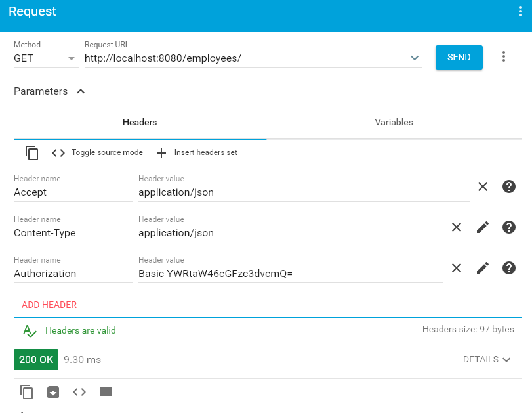The height and width of the screenshot is (413, 532).
Task: Save the response to file
Action: pos(52,391)
